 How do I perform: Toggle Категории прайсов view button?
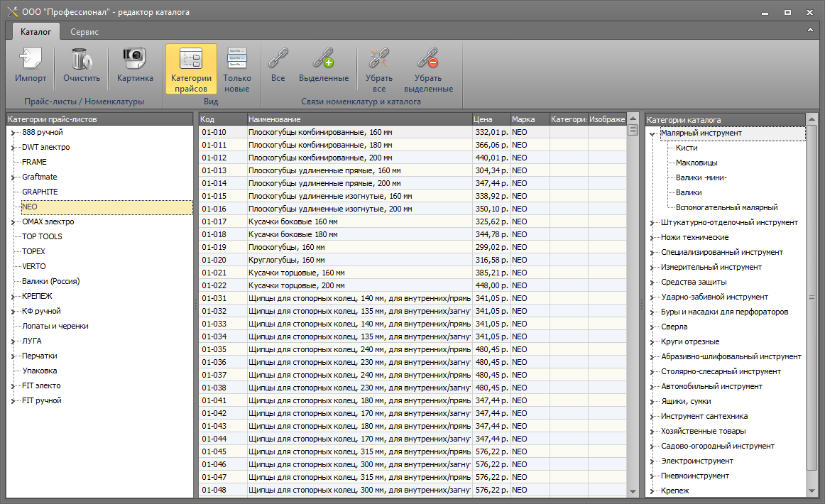(x=191, y=69)
